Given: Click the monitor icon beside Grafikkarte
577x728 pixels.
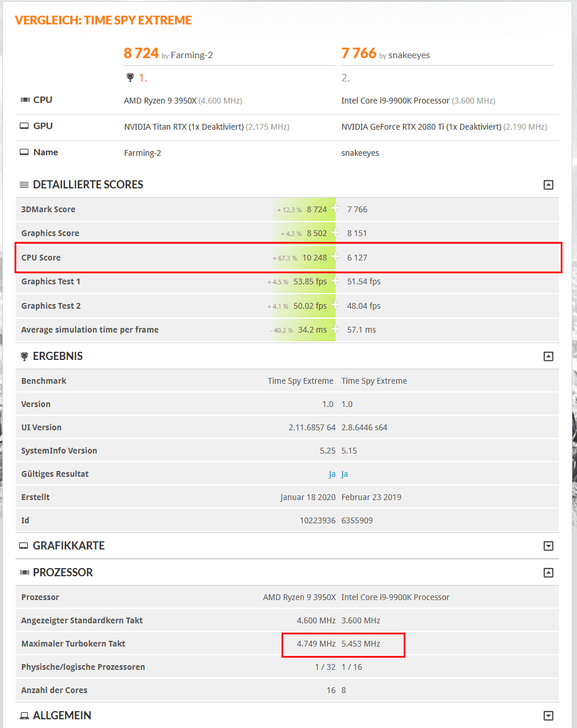Looking at the screenshot, I should point(24,546).
